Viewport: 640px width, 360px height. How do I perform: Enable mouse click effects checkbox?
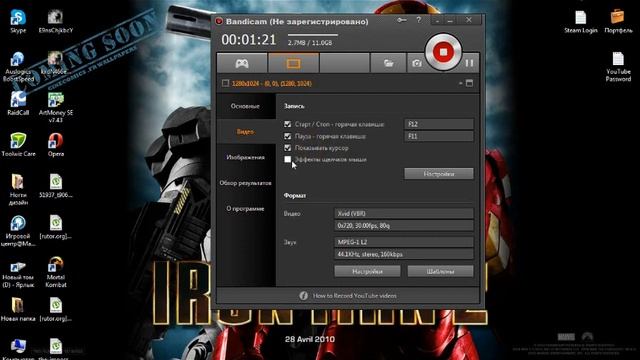tap(288, 160)
